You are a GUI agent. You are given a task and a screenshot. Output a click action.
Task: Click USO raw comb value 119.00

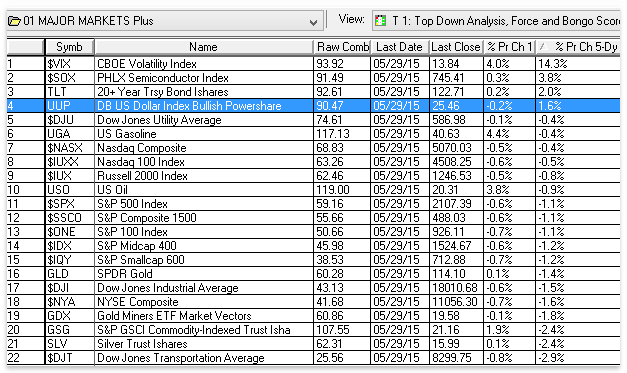pos(342,190)
